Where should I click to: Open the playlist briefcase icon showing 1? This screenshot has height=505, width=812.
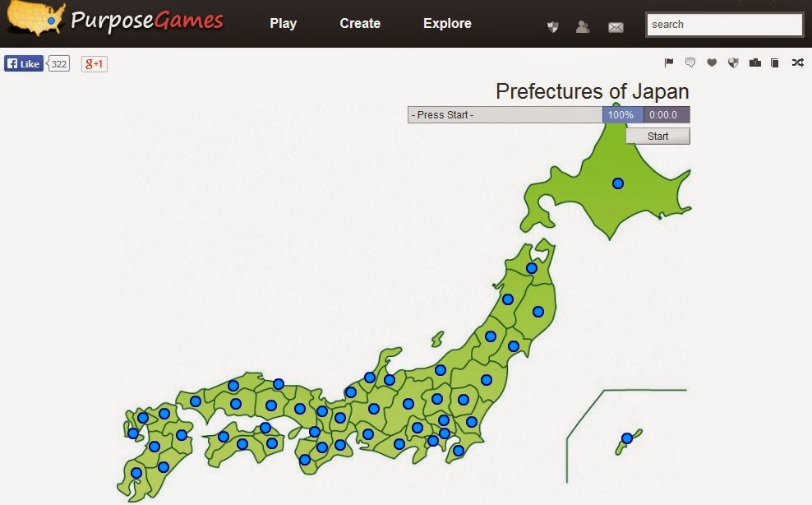tap(754, 62)
